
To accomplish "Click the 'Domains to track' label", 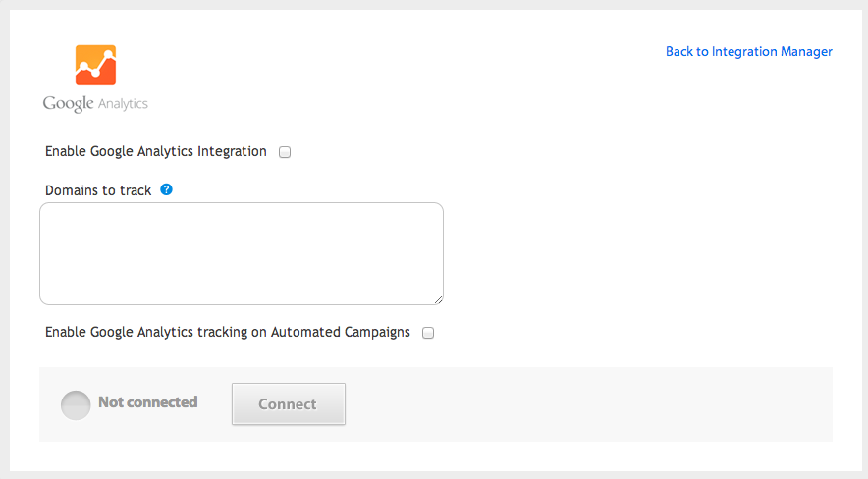I will [98, 190].
